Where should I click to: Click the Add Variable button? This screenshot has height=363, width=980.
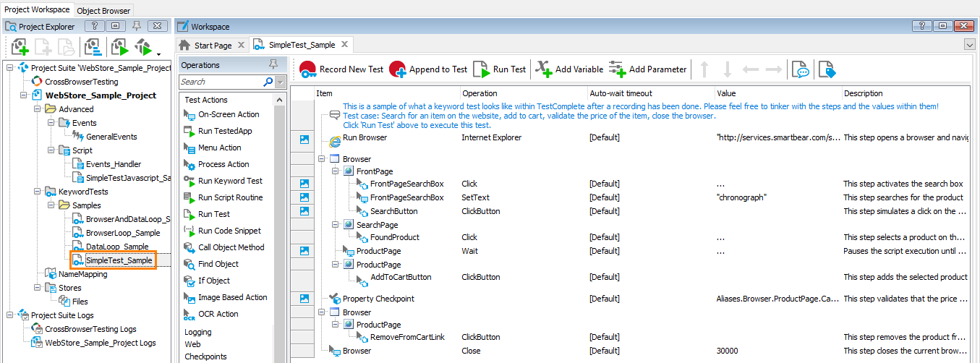tap(569, 69)
